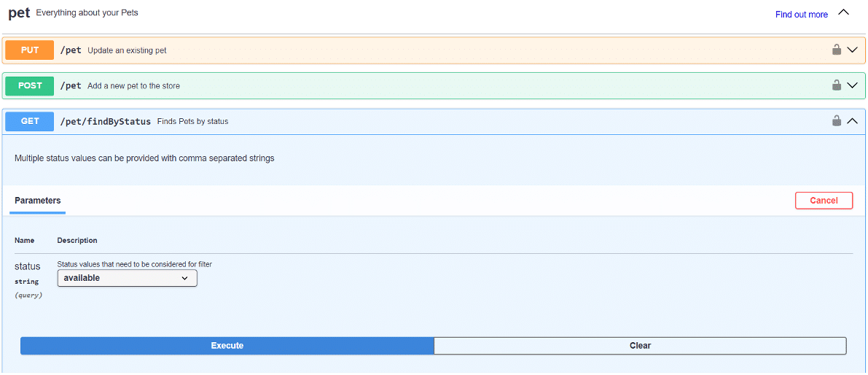Image resolution: width=868 pixels, height=375 pixels.
Task: Follow the Find out more link
Action: click(x=801, y=15)
